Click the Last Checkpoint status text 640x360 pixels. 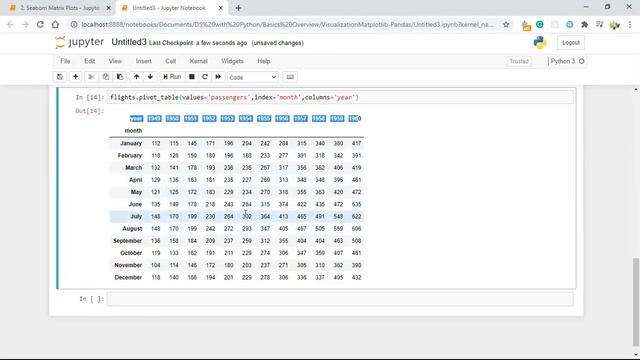[198, 43]
